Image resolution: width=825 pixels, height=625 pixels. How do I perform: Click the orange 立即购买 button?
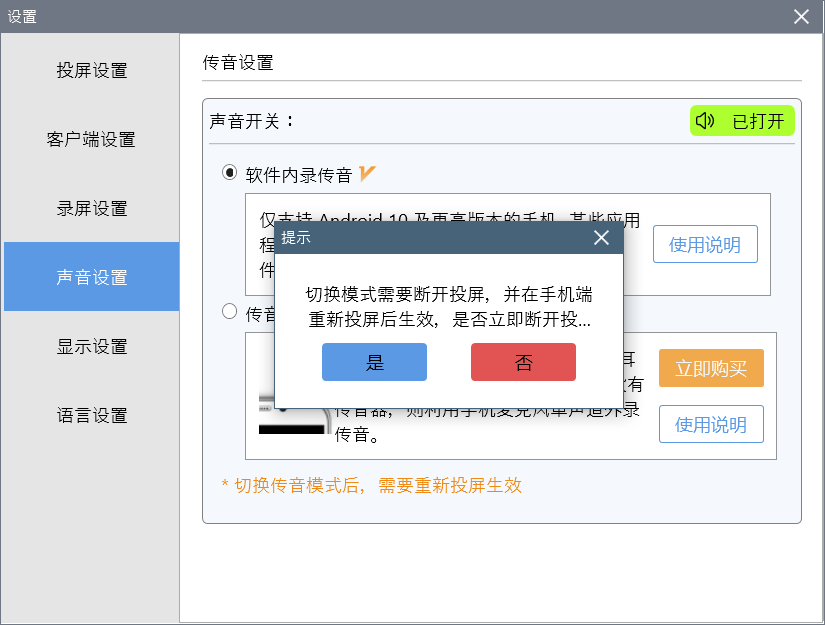tap(711, 368)
